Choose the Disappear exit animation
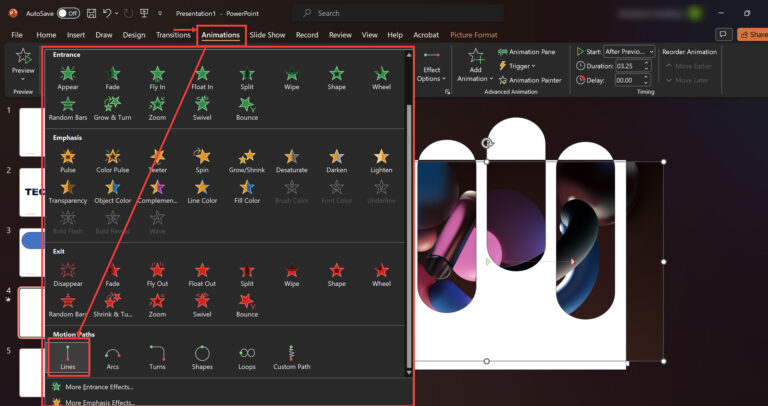Image resolution: width=768 pixels, height=406 pixels. coord(68,275)
